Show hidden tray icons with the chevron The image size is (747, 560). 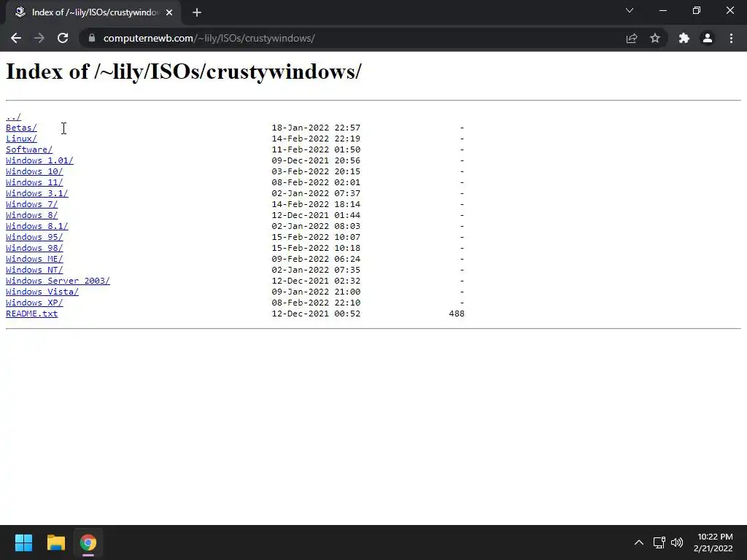tap(639, 542)
